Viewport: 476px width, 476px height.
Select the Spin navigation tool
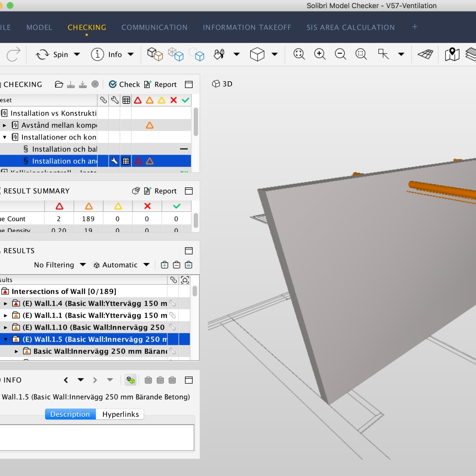point(52,54)
